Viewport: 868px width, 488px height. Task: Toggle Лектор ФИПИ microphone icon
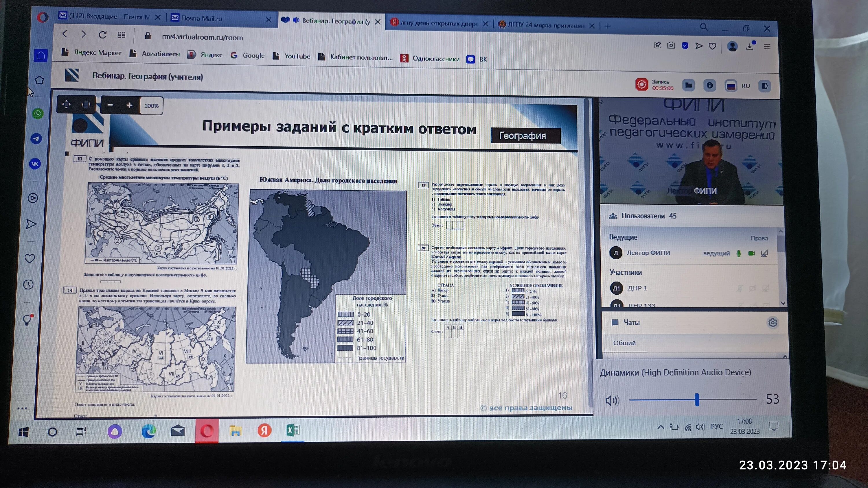pyautogui.click(x=739, y=253)
